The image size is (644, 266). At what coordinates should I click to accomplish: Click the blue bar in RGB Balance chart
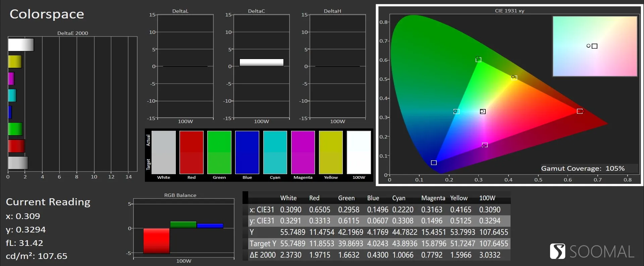coord(210,226)
